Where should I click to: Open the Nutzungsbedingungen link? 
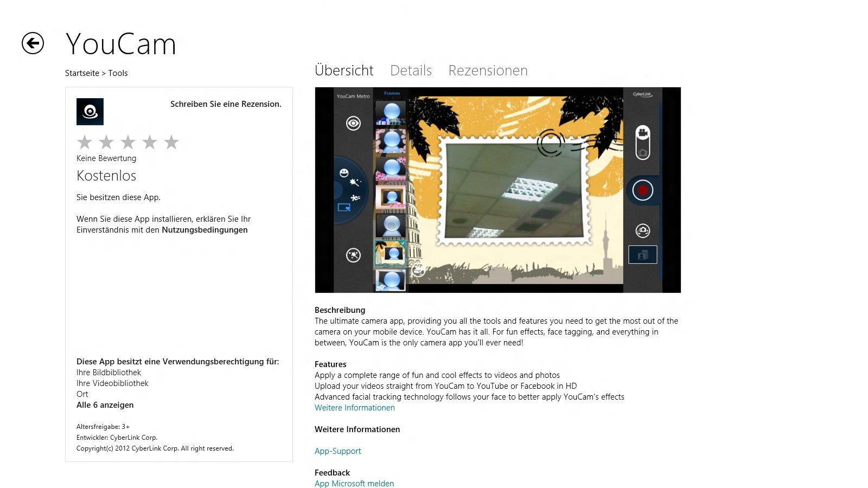tap(205, 230)
